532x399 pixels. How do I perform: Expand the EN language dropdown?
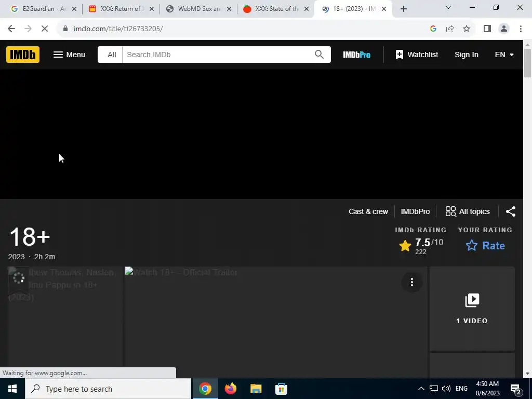(504, 55)
